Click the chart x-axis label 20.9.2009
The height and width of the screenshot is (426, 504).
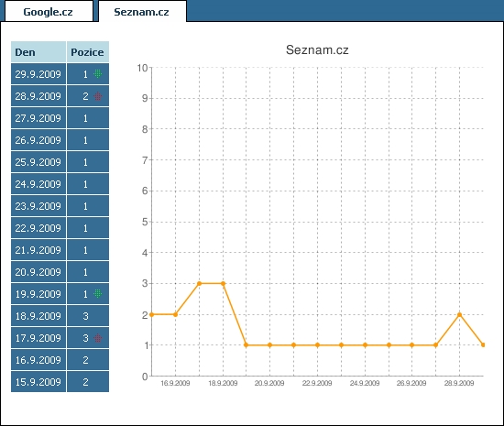pyautogui.click(x=269, y=383)
